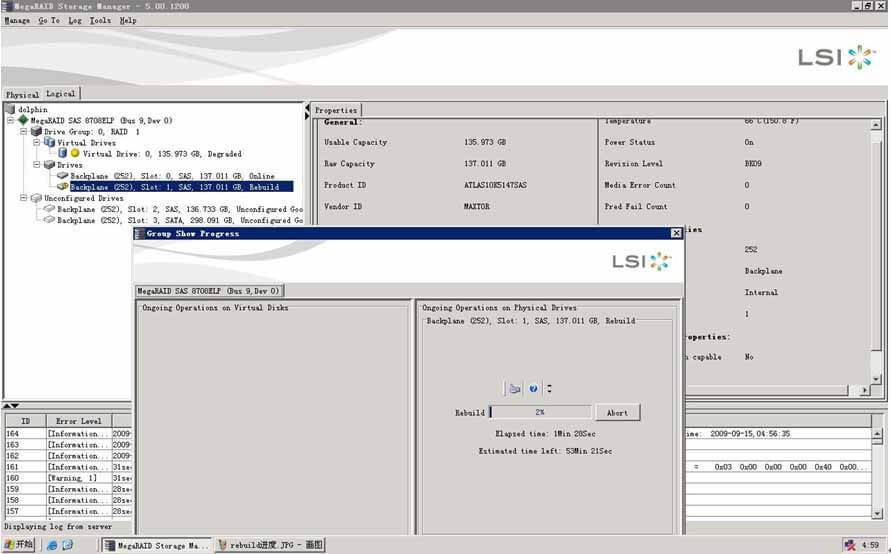Open the Windows Start button

point(19,545)
